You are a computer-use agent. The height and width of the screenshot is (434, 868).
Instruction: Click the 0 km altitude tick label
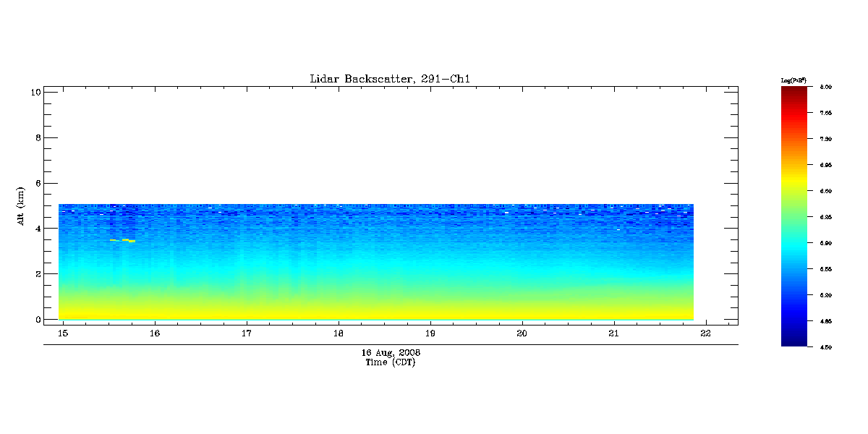click(x=36, y=320)
